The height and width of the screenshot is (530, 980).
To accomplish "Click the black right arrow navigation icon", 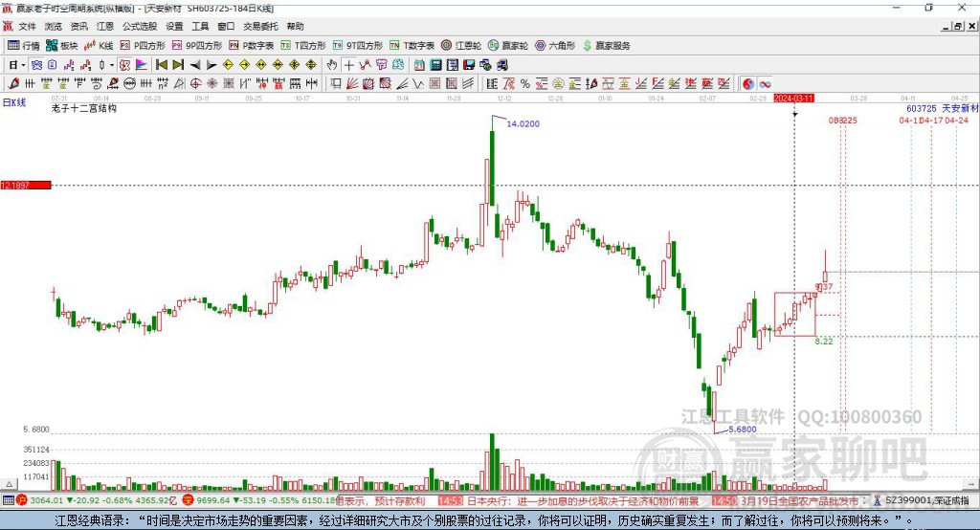I will 212,65.
